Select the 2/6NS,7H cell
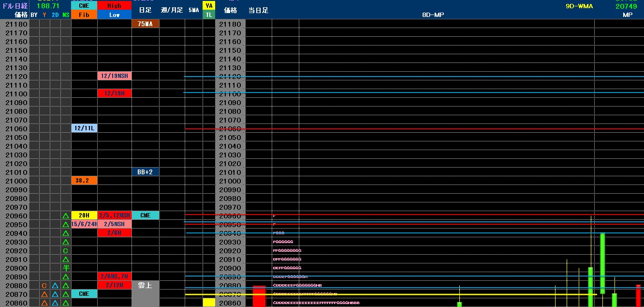This screenshot has height=307, width=644. point(115,276)
